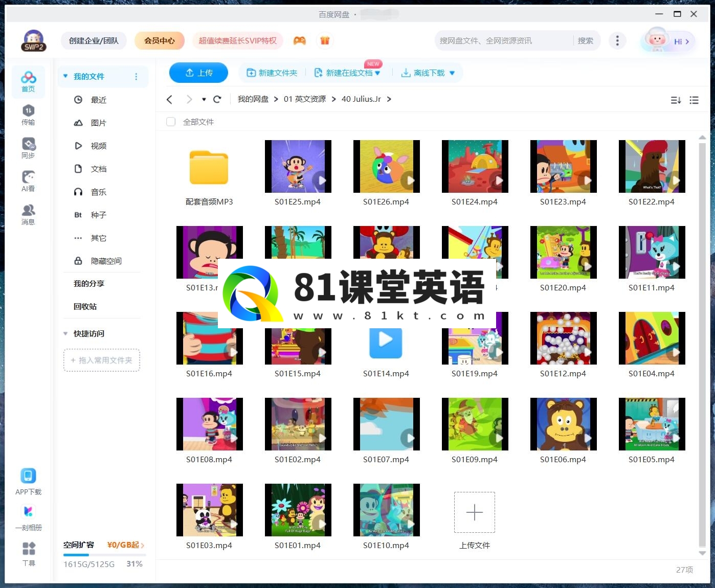Go to 01 英文资源 breadcrumb
This screenshot has height=588, width=715.
point(305,99)
